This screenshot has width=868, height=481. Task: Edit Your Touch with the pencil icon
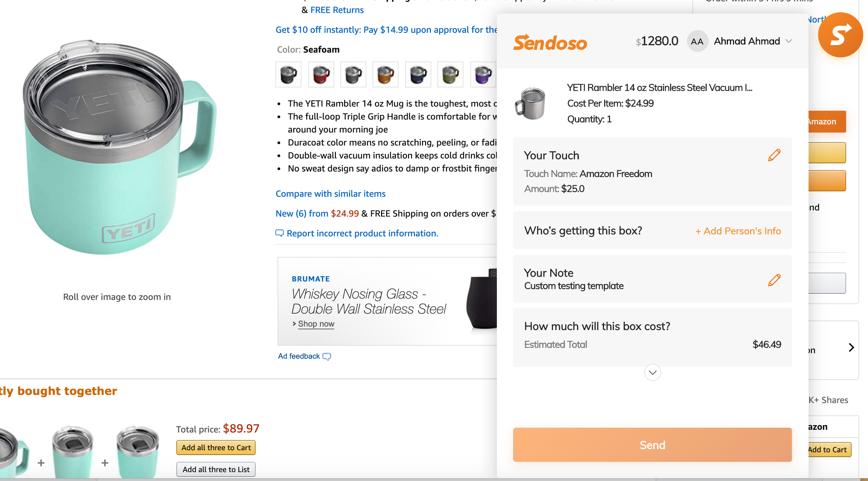pyautogui.click(x=774, y=155)
